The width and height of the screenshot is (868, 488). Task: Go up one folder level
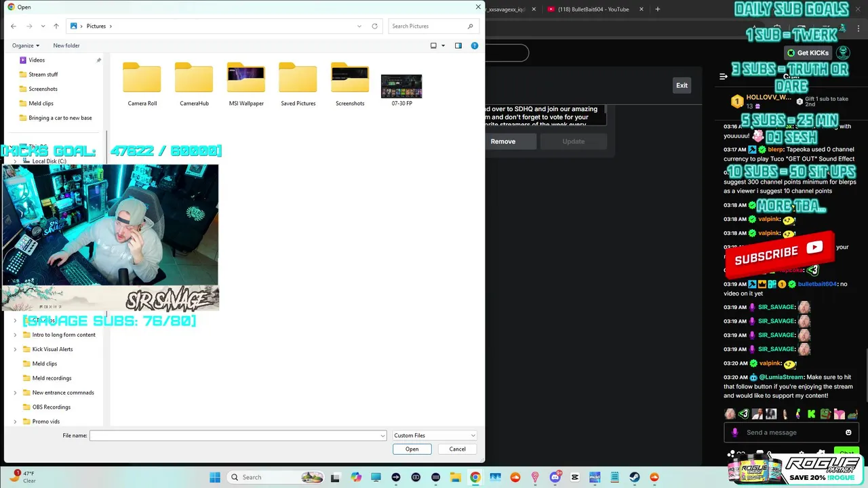pyautogui.click(x=56, y=26)
